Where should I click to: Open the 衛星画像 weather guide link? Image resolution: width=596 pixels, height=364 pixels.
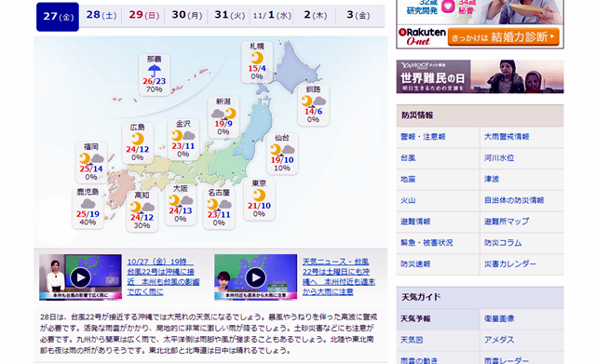point(499,318)
